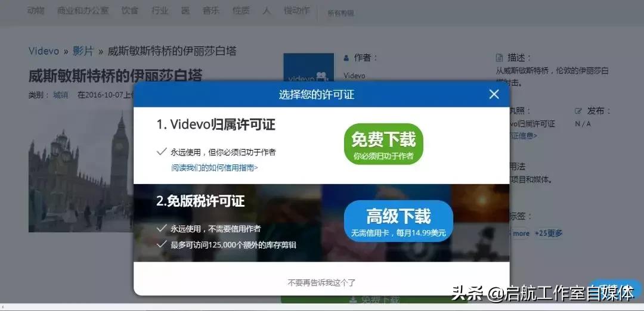Click the 威斯敏斯特桥的伊丽莎白塔 page title

[x=116, y=76]
